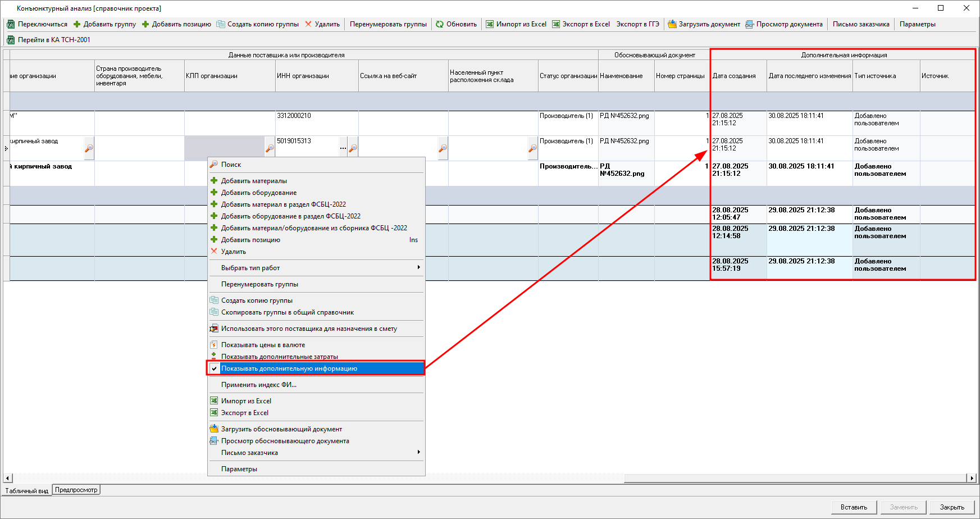The image size is (980, 519).
Task: Toggle Показывать цены в валюте
Action: (x=316, y=345)
